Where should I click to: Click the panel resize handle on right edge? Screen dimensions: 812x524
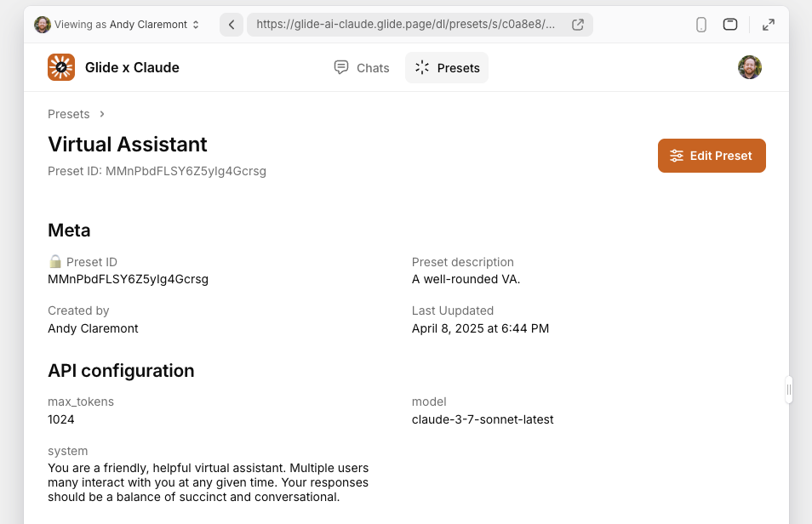click(789, 390)
